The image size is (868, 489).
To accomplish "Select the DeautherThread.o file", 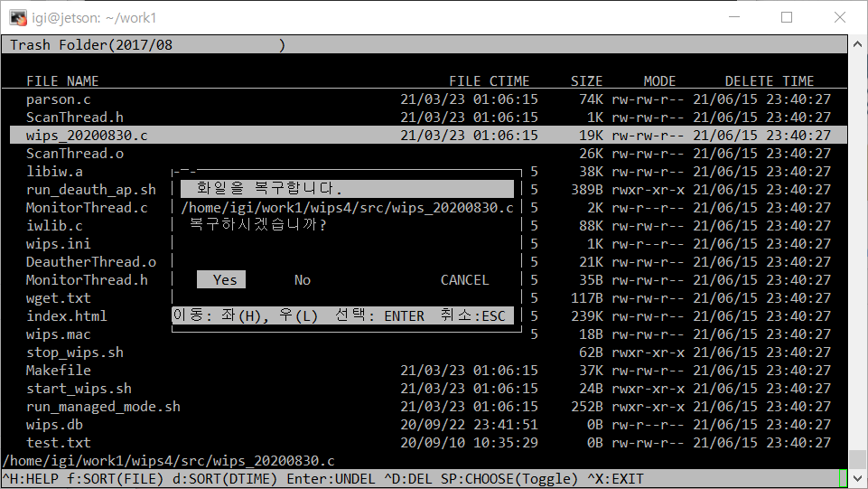I will (x=91, y=262).
